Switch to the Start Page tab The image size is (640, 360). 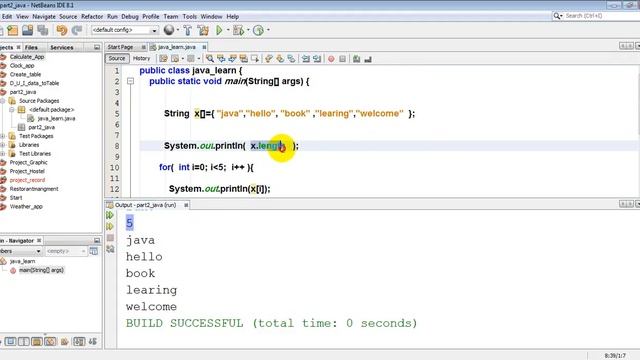point(120,47)
